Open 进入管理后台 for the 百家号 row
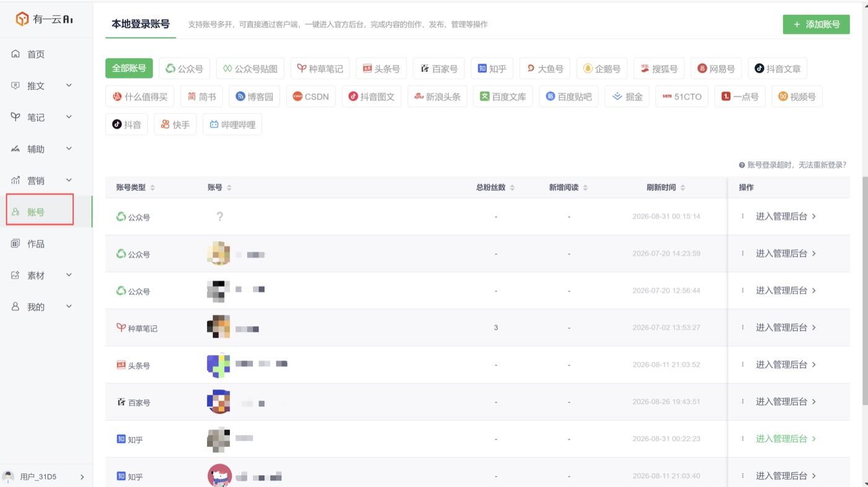 tap(786, 401)
